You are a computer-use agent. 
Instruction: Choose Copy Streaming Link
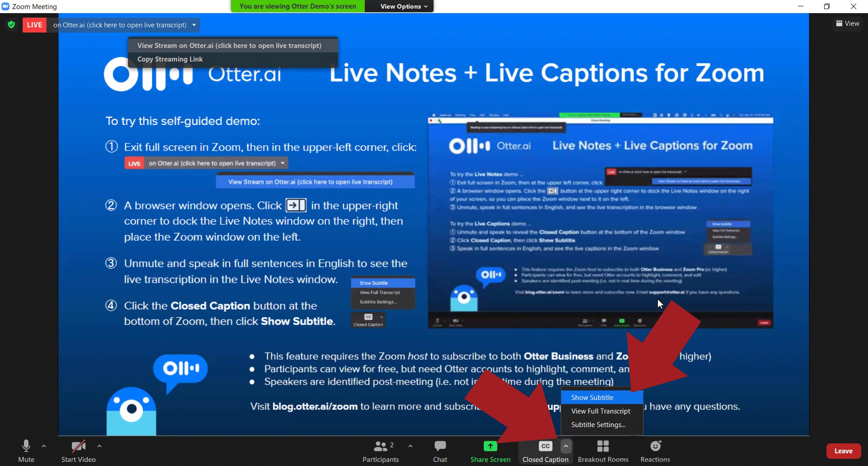[170, 59]
